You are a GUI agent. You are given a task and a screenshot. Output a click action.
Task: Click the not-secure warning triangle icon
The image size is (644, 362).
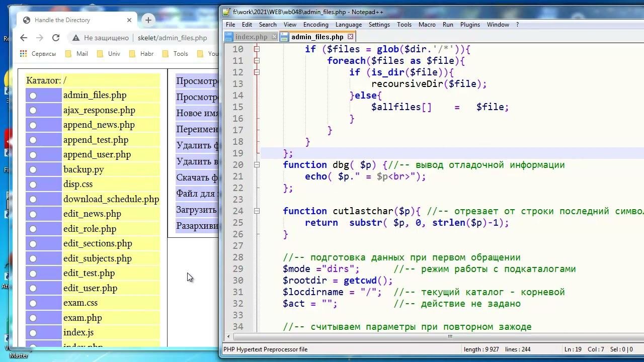click(x=75, y=38)
